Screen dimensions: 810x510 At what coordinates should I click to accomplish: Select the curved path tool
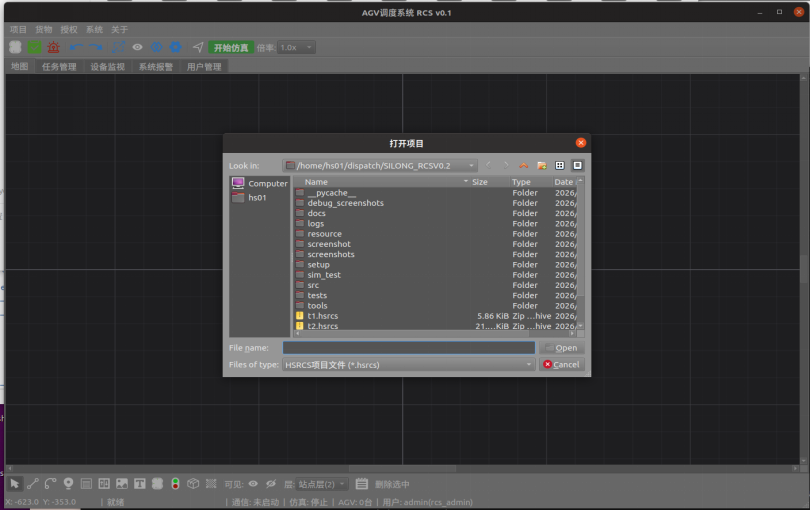(x=50, y=484)
